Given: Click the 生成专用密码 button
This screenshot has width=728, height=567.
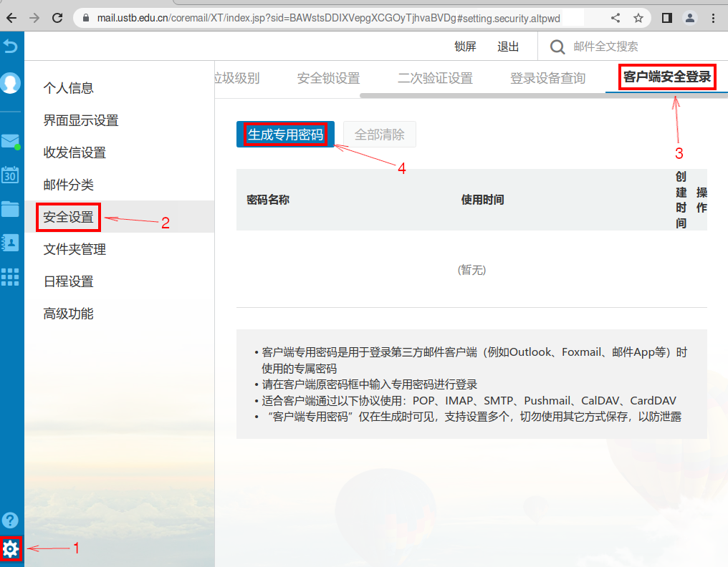Looking at the screenshot, I should tap(285, 135).
